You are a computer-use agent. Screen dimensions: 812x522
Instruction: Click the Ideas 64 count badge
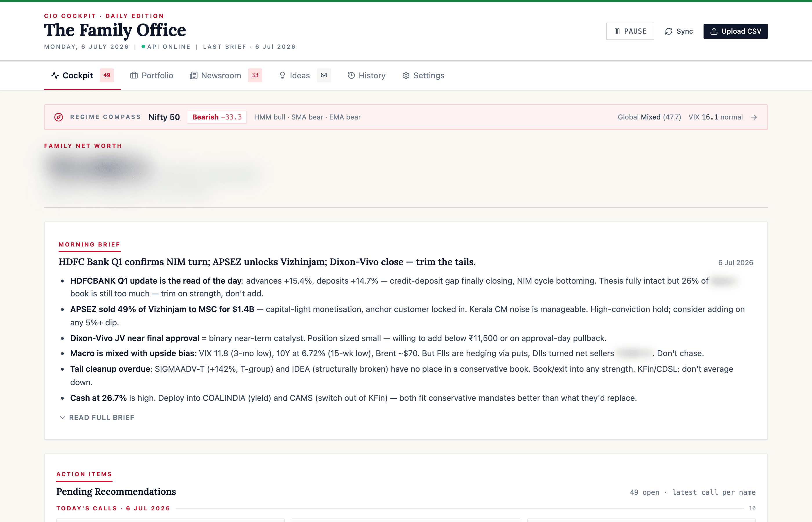coord(324,75)
